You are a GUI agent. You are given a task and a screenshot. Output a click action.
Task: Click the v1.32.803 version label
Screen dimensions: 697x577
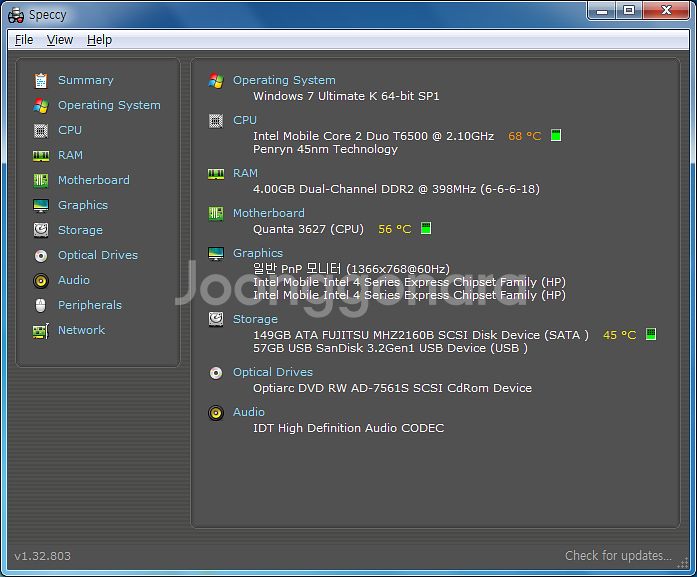pos(42,556)
